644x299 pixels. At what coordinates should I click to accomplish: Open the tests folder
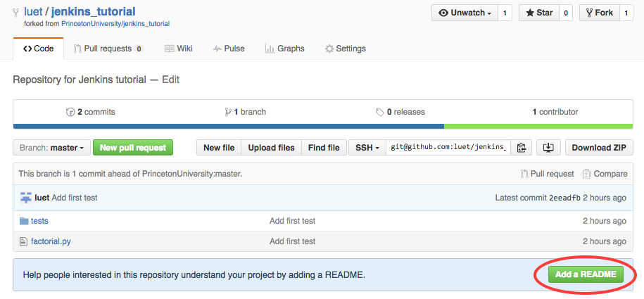pyautogui.click(x=39, y=221)
